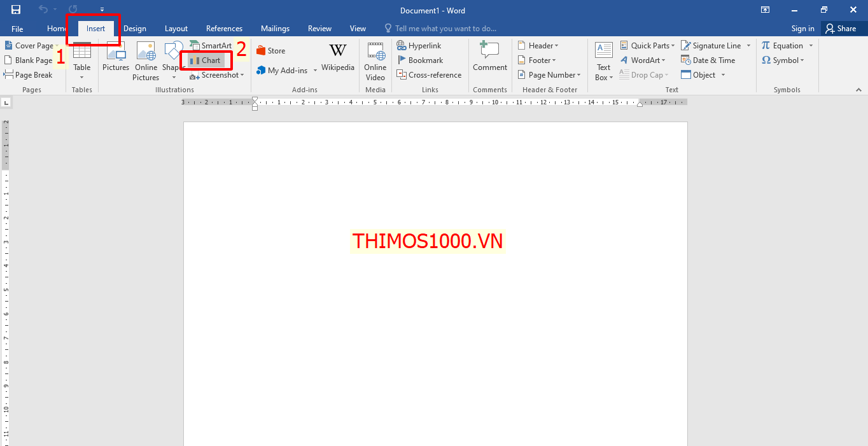Open the Cover Page gallery
The width and height of the screenshot is (868, 446).
(x=31, y=46)
